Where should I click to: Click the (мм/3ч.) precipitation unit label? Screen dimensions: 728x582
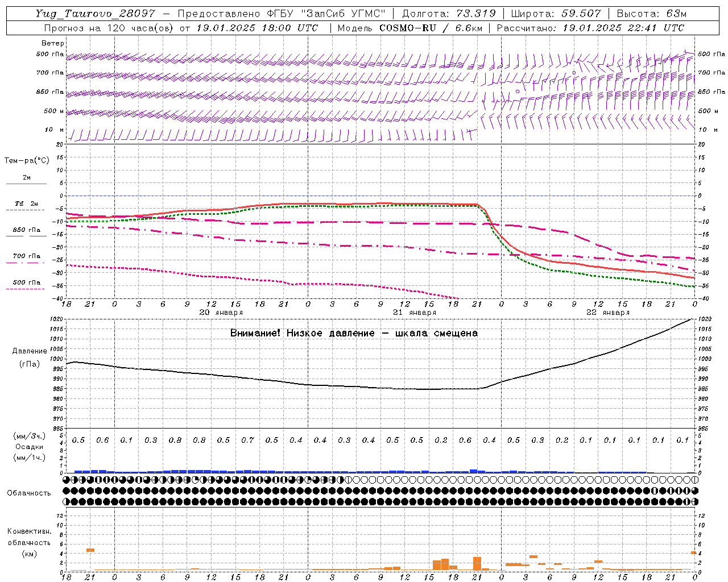[x=30, y=436]
